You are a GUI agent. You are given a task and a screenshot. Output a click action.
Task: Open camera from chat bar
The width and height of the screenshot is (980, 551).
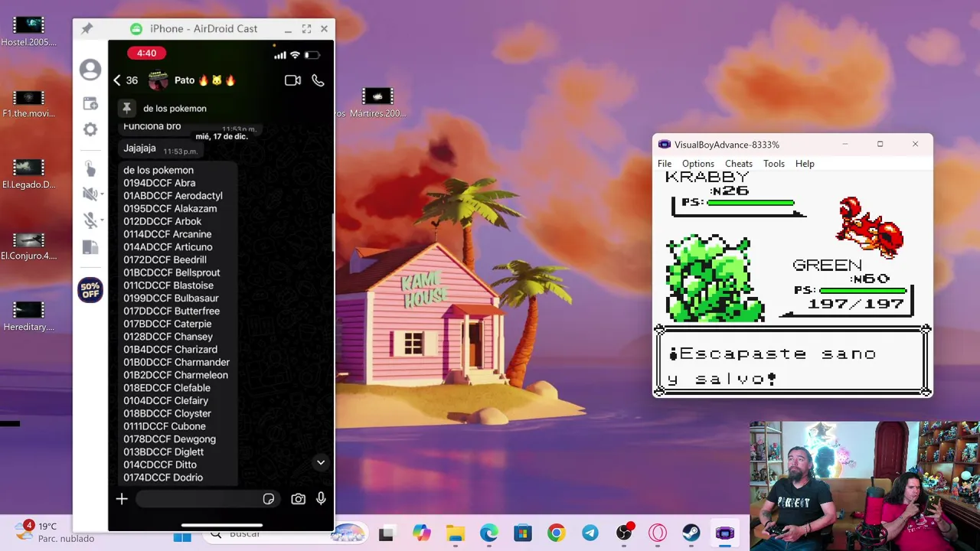[x=298, y=499]
